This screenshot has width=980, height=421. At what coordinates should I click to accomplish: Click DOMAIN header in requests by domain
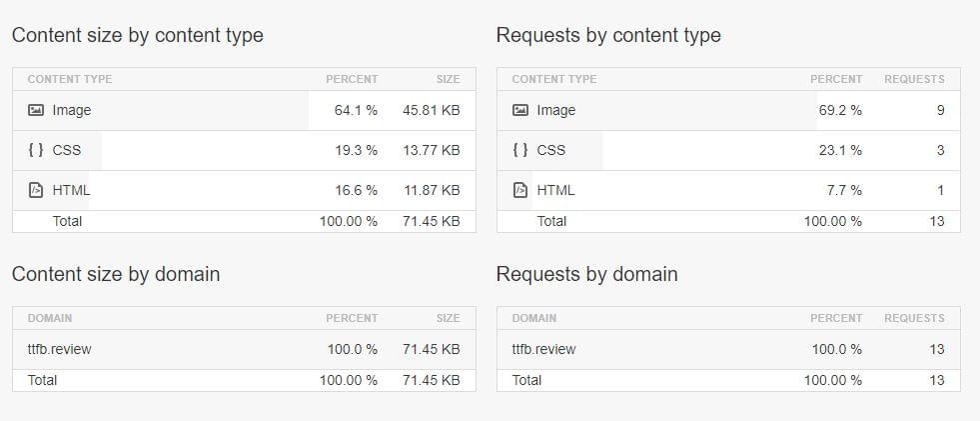coord(533,318)
